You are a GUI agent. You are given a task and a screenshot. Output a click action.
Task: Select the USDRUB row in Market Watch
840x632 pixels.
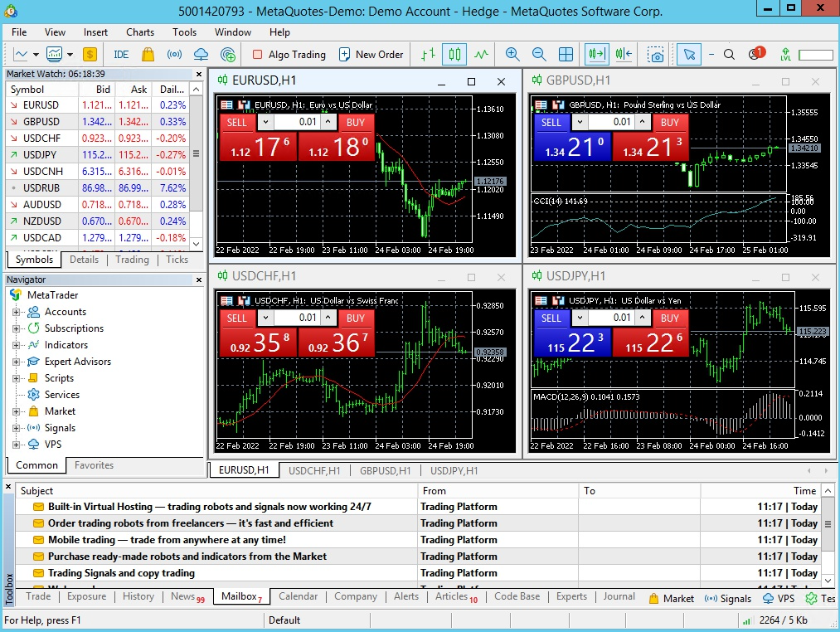tap(98, 188)
